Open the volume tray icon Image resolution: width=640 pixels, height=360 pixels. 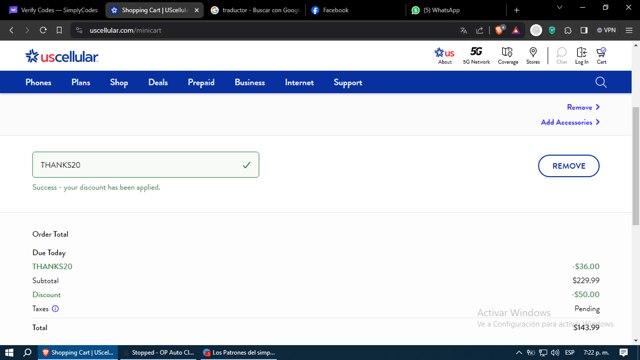555,352
